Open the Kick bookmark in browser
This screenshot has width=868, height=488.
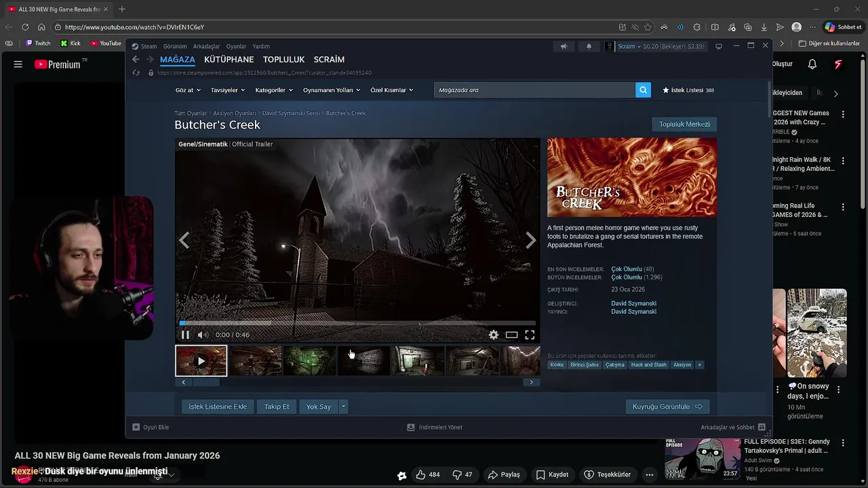pos(71,43)
